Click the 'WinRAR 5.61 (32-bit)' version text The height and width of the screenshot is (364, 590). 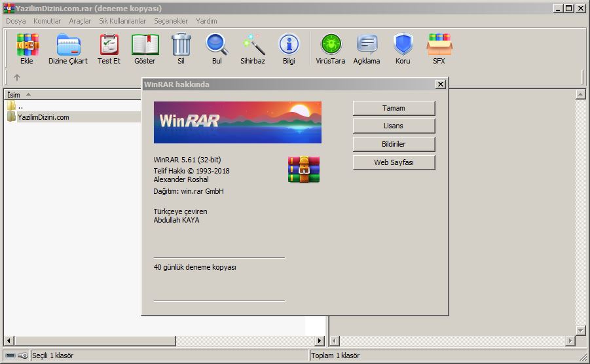coord(187,160)
